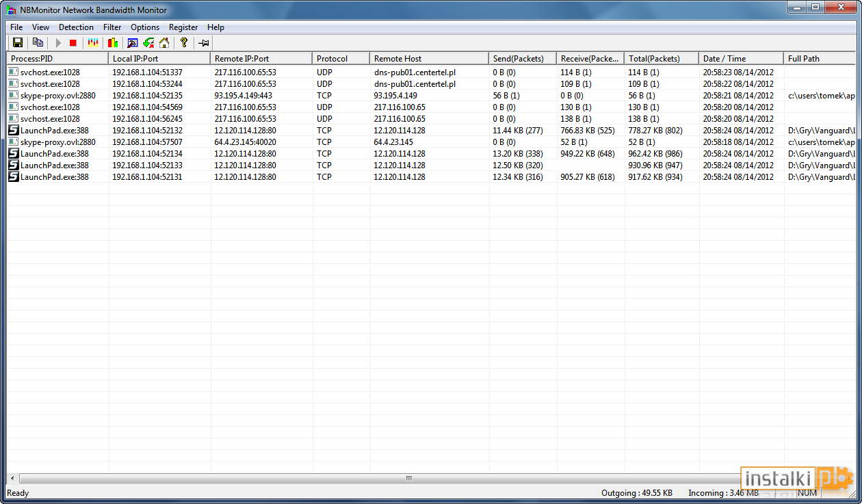Select the 962.42 KB (986) total value
862x504 pixels.
(655, 154)
